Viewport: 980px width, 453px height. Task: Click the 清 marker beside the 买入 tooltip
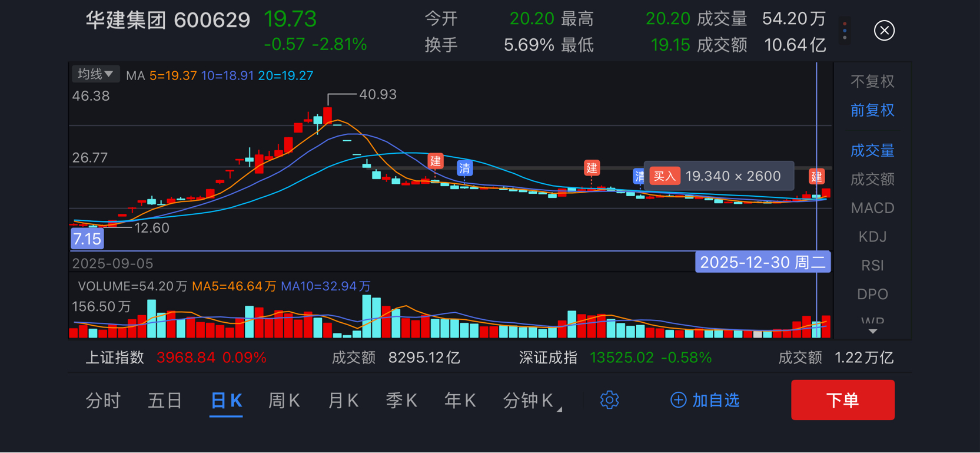click(x=639, y=176)
